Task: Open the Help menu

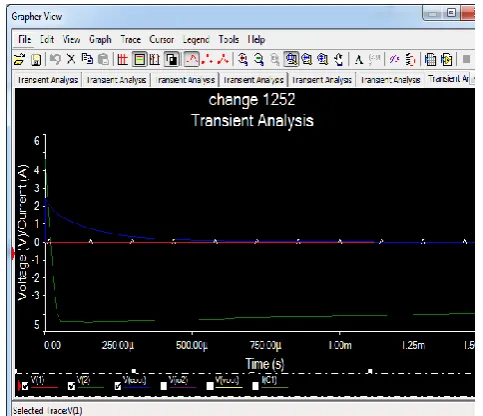Action: [x=256, y=40]
